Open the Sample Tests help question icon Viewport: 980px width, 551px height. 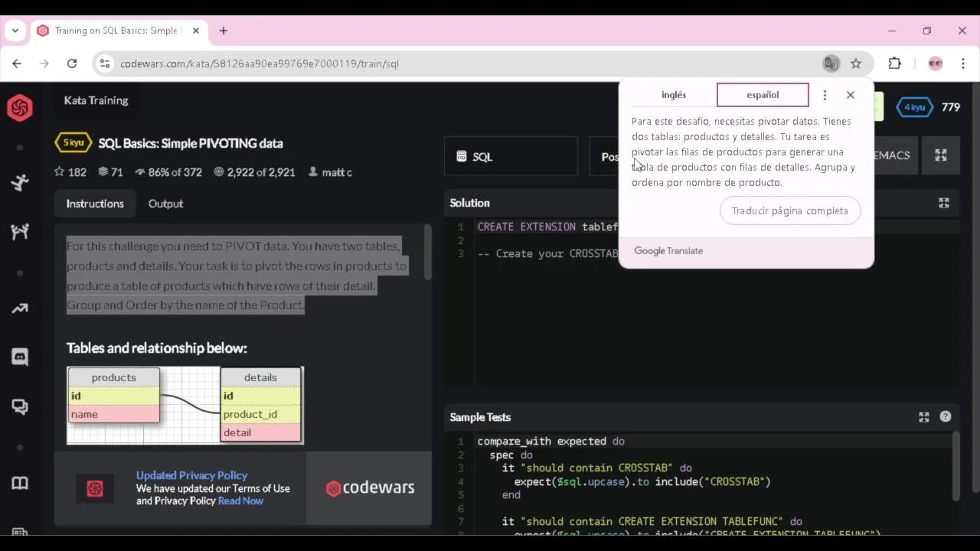click(x=946, y=416)
